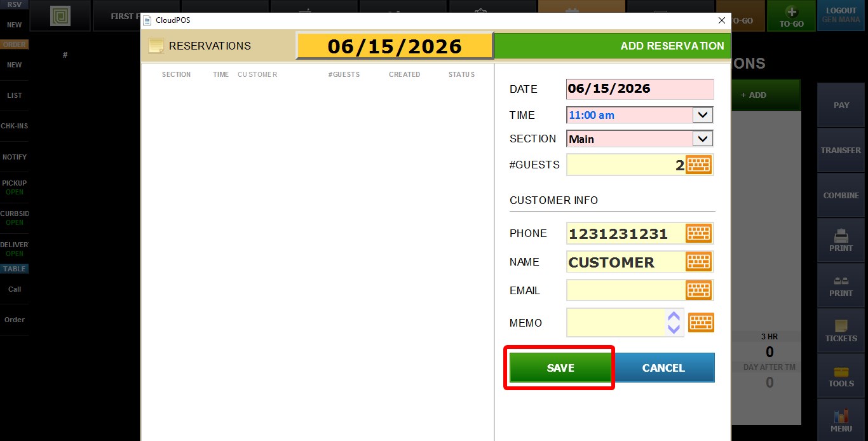The width and height of the screenshot is (868, 441).
Task: Click the TIME column header
Action: [x=220, y=74]
